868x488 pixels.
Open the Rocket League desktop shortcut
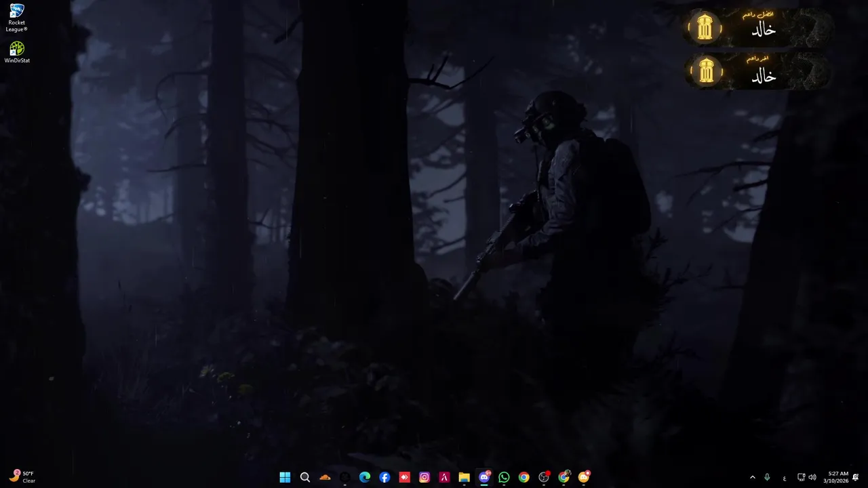tap(16, 18)
